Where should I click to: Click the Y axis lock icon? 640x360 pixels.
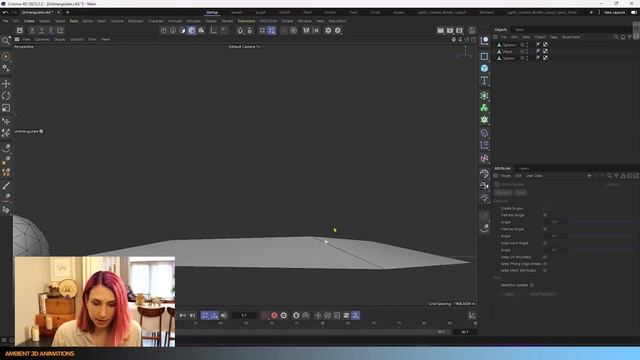click(x=41, y=31)
